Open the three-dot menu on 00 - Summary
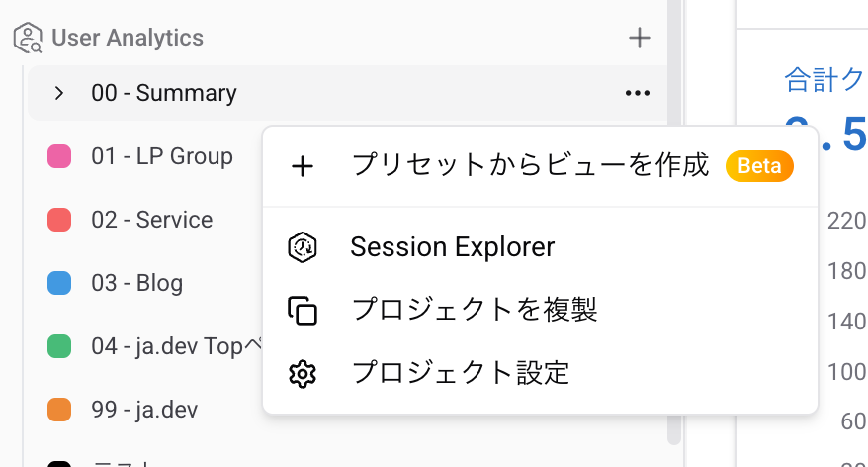The height and width of the screenshot is (467, 868). (x=638, y=93)
